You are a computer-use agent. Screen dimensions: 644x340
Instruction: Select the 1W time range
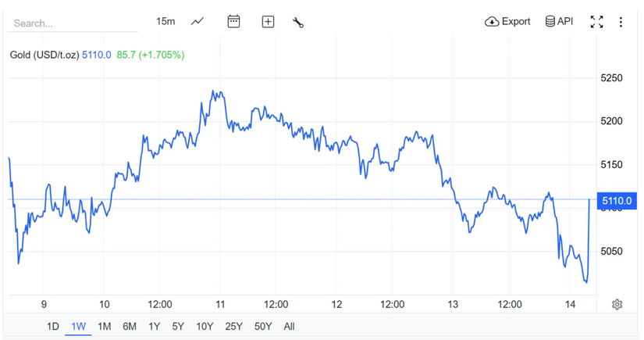tap(78, 326)
